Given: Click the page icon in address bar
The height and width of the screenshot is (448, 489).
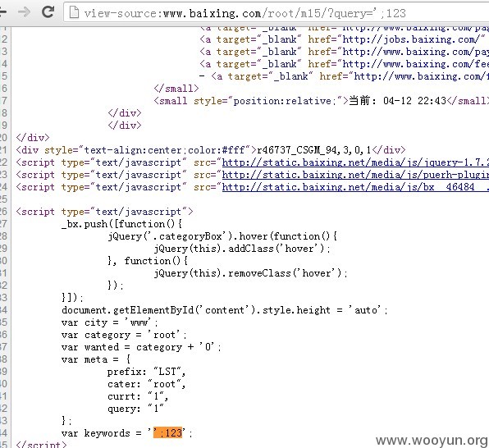Looking at the screenshot, I should coord(74,12).
